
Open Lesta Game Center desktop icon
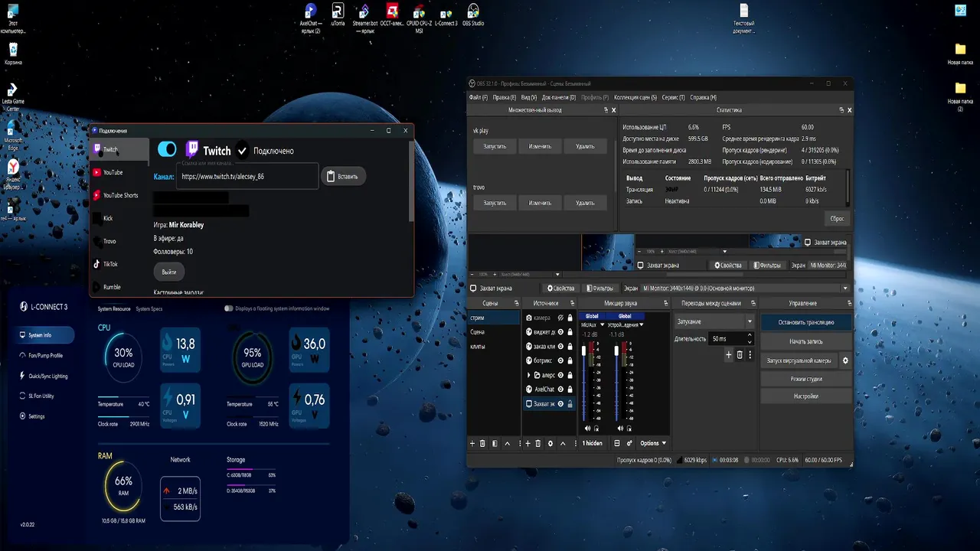tap(12, 97)
